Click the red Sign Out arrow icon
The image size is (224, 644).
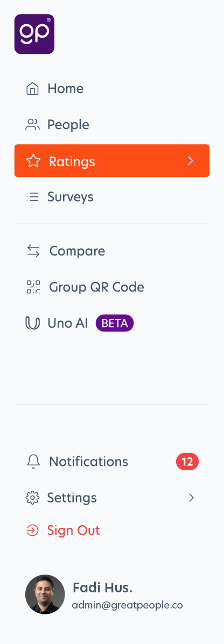click(32, 530)
